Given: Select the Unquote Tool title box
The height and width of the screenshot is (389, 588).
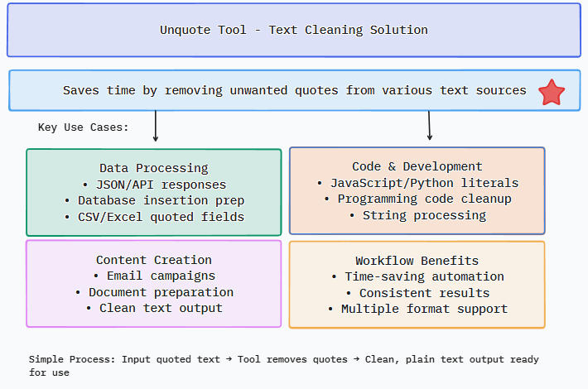Looking at the screenshot, I should pyautogui.click(x=294, y=30).
